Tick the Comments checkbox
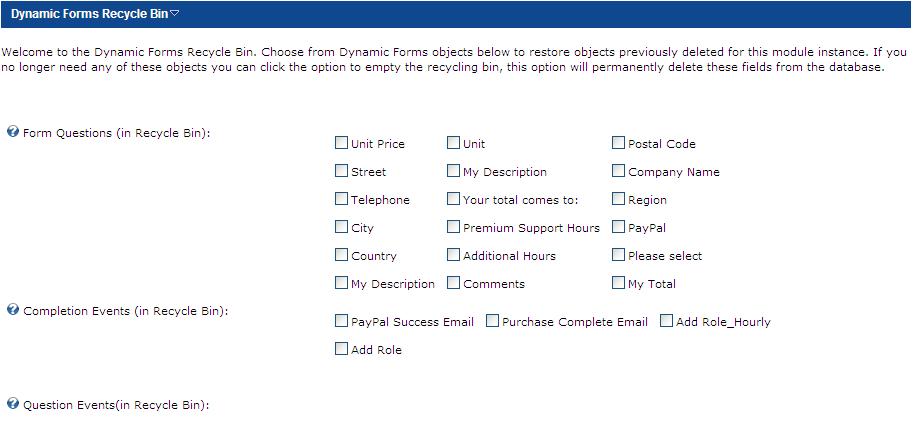The width and height of the screenshot is (918, 441). pyautogui.click(x=453, y=283)
